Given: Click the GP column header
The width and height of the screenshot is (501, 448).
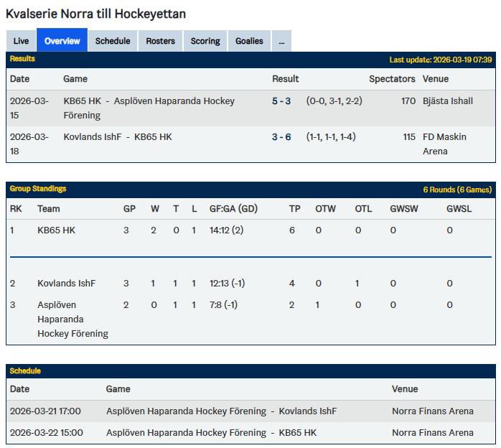Looking at the screenshot, I should click(129, 209).
